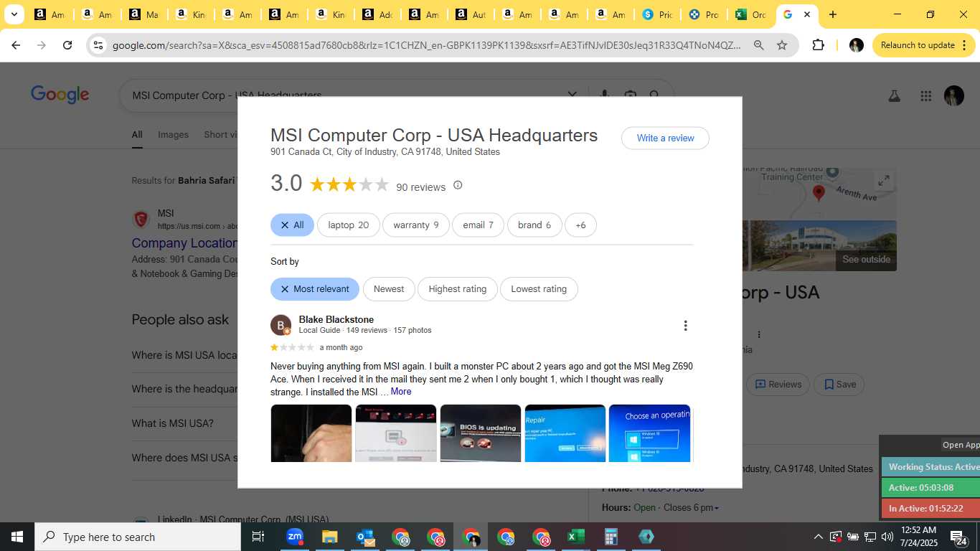Open the Chrome profile avatar
980x551 pixels.
(x=856, y=45)
